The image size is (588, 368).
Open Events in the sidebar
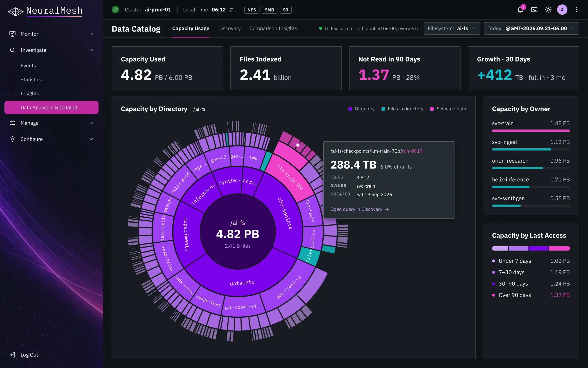28,66
